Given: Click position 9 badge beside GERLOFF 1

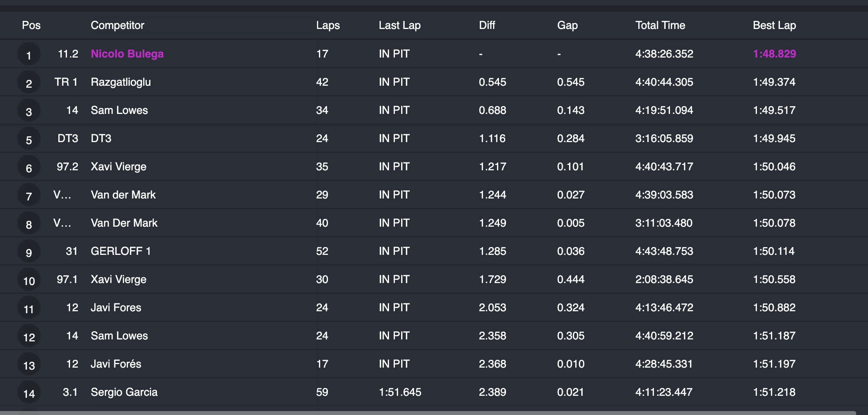Looking at the screenshot, I should (x=29, y=251).
